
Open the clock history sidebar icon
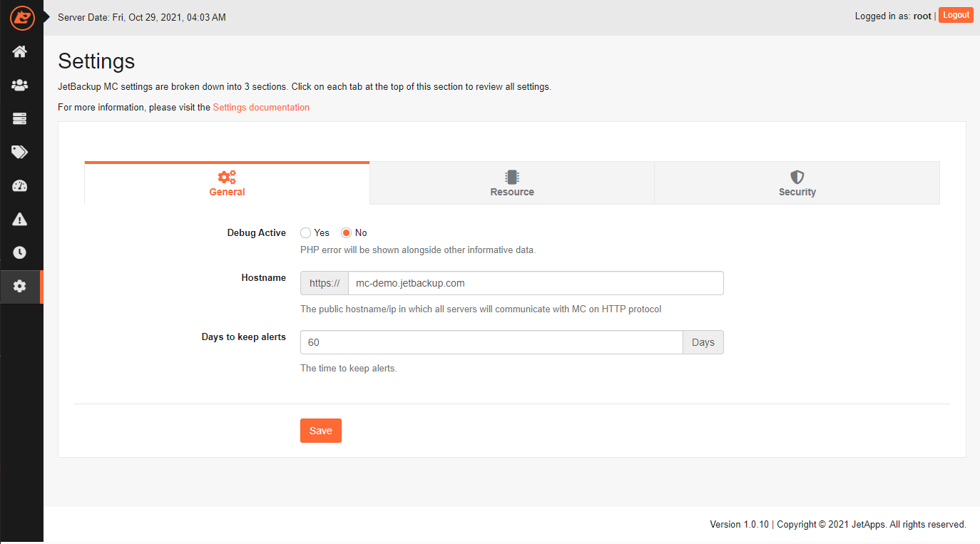(x=20, y=252)
